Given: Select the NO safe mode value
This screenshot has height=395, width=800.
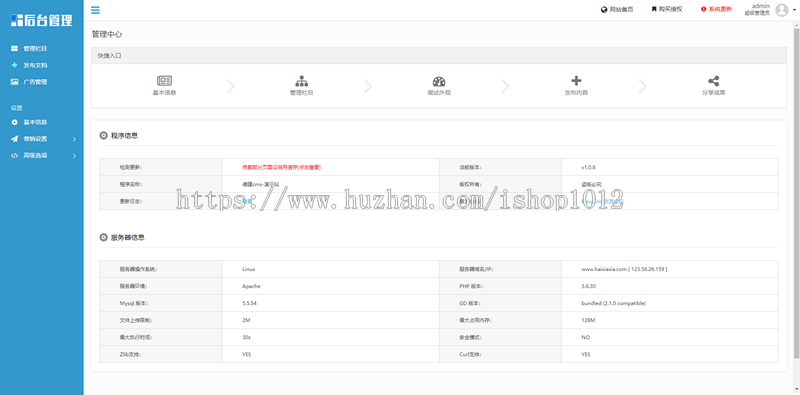Looking at the screenshot, I should point(585,337).
